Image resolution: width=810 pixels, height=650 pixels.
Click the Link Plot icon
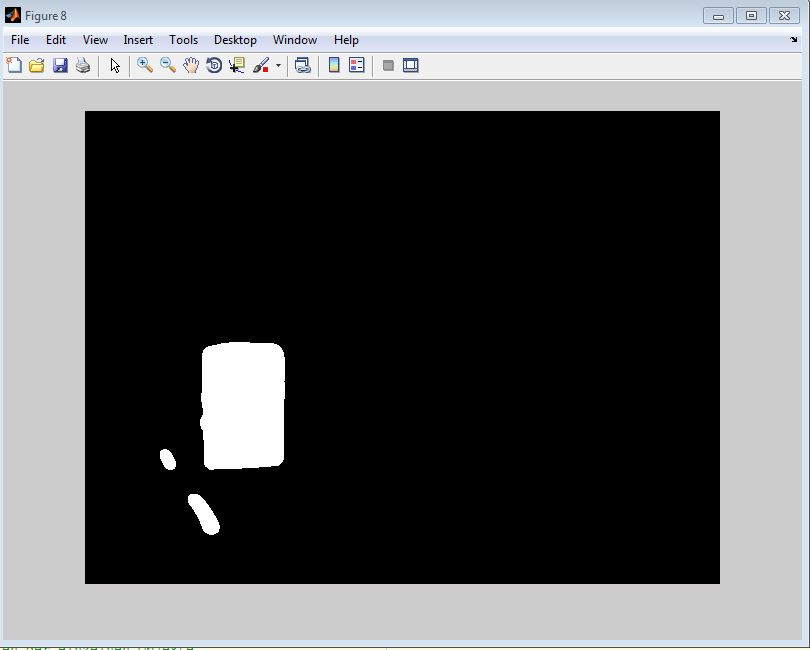pyautogui.click(x=302, y=66)
